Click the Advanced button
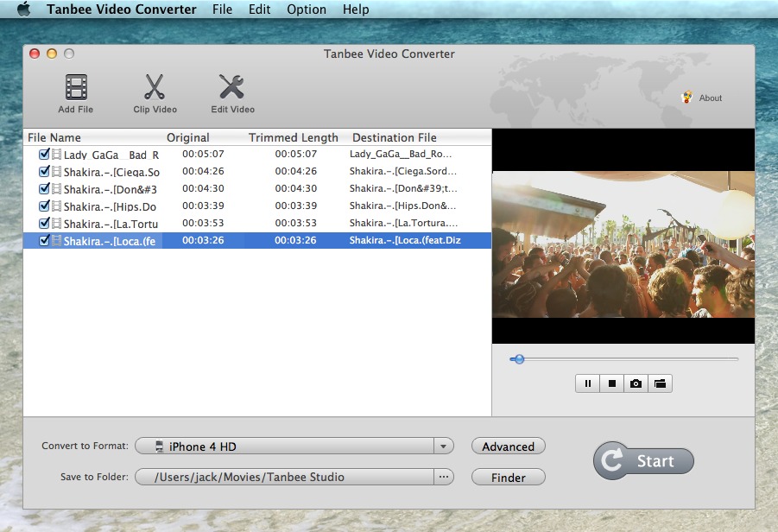Image resolution: width=778 pixels, height=532 pixels. click(x=508, y=446)
